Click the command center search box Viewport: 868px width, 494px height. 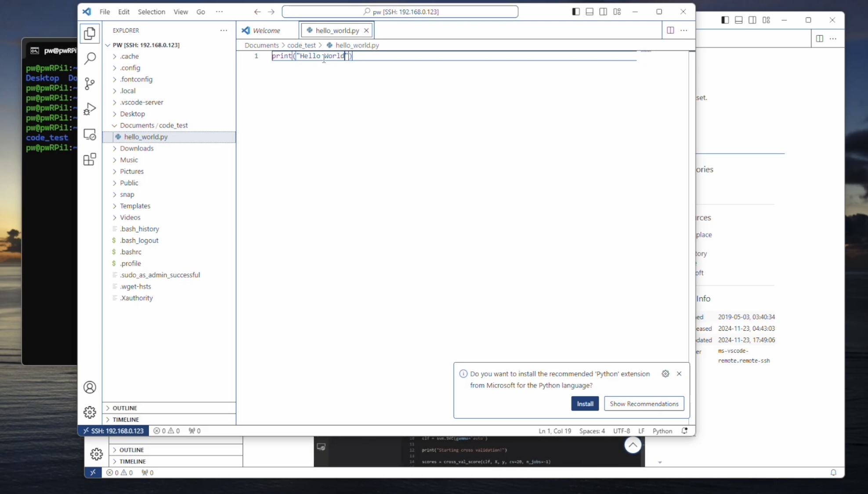tap(400, 12)
